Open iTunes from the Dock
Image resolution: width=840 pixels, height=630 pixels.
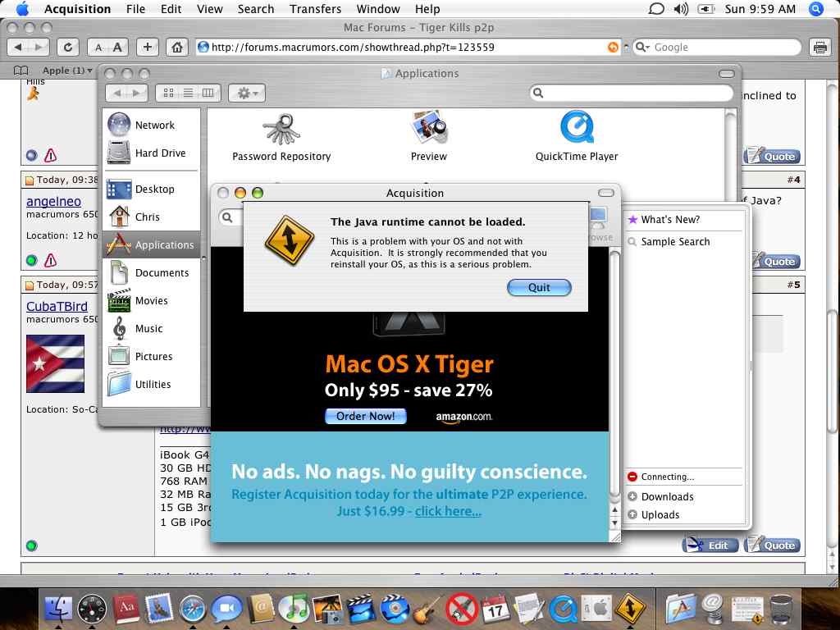(294, 609)
